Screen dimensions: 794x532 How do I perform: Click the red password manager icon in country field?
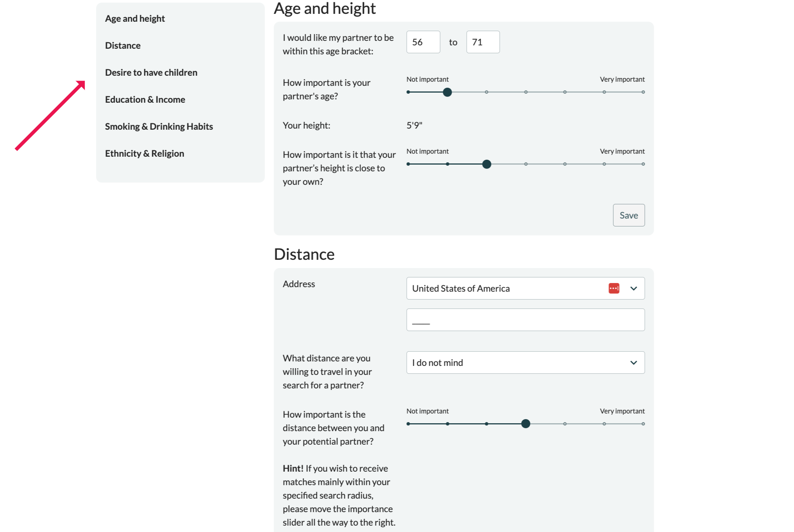(x=614, y=288)
